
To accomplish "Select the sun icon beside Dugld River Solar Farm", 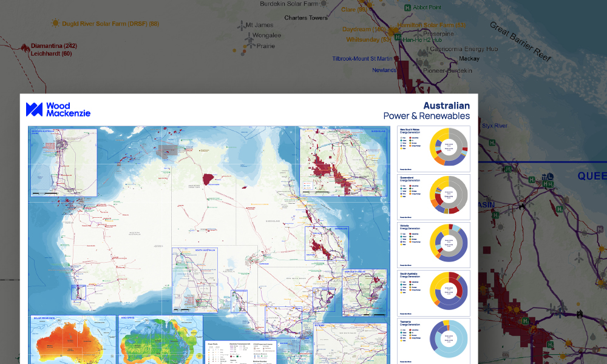I will (54, 24).
